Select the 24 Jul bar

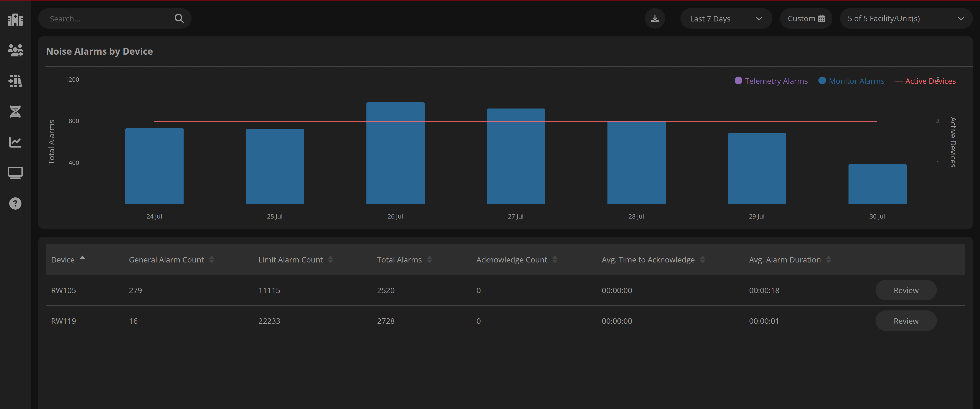pyautogui.click(x=154, y=166)
